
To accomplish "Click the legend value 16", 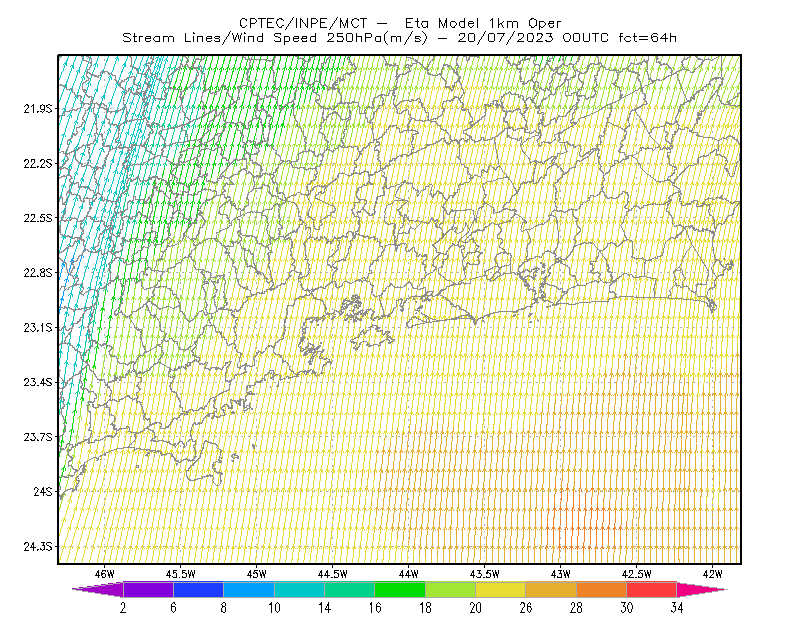I will [x=375, y=608].
